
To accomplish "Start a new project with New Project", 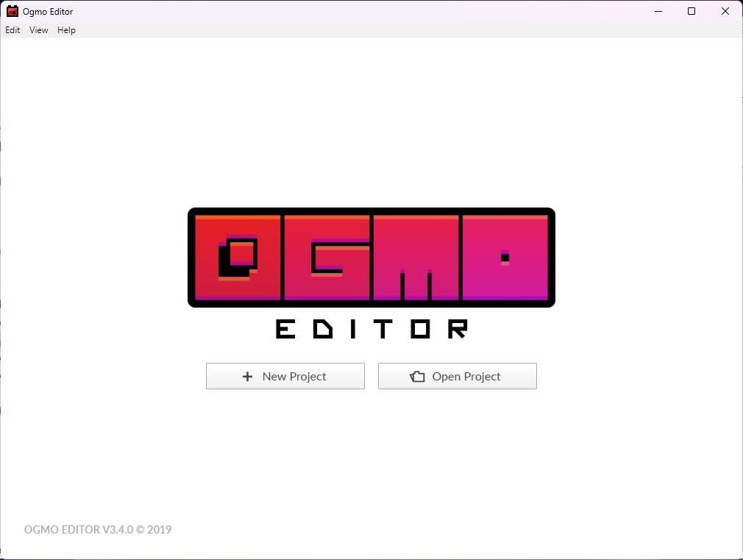I will click(285, 376).
